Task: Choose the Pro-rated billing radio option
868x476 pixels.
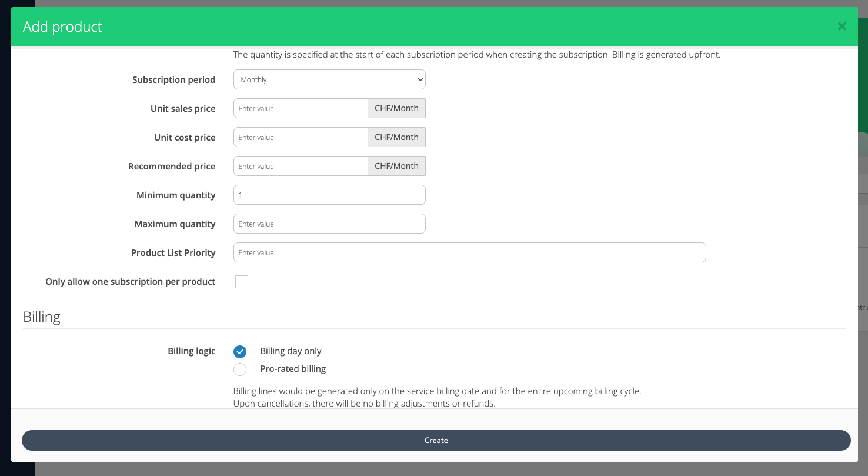Action: (x=240, y=370)
